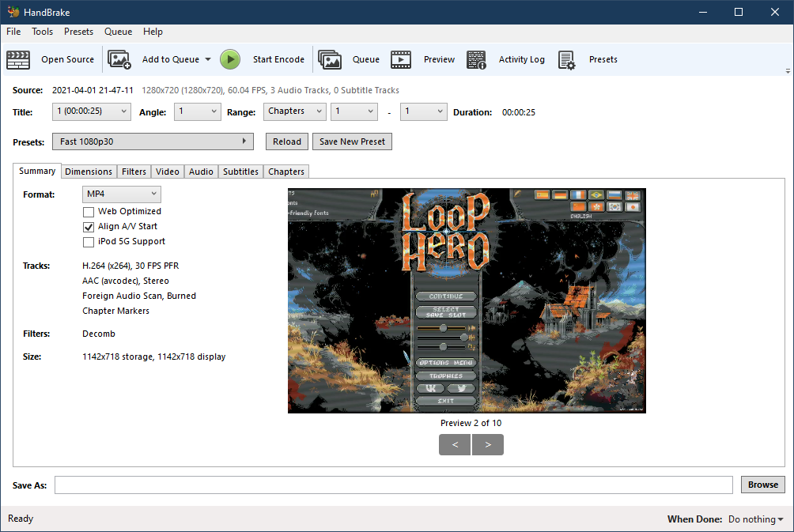Show the next preview image

pos(488,445)
